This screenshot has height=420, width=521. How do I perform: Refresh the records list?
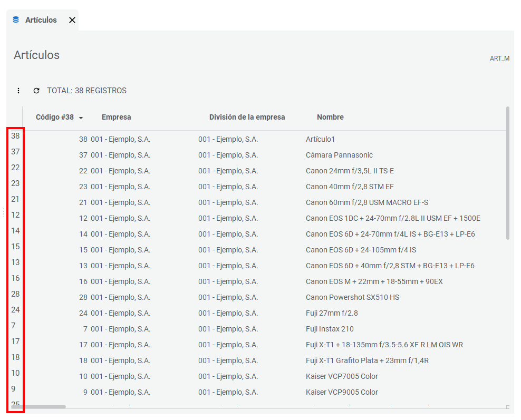(x=36, y=91)
